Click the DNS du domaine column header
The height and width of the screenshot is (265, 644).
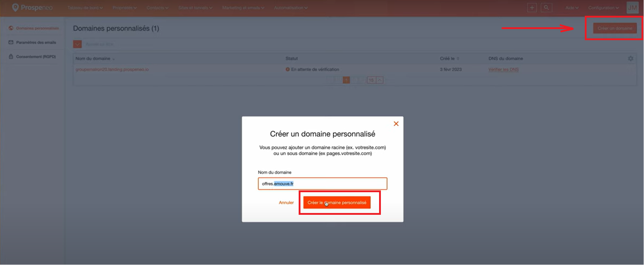click(x=505, y=58)
